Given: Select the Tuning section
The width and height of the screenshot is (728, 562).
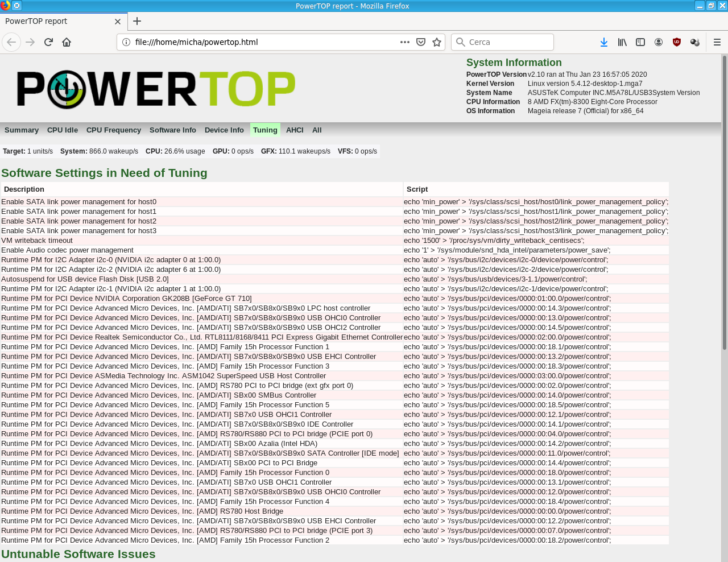Looking at the screenshot, I should pos(265,130).
